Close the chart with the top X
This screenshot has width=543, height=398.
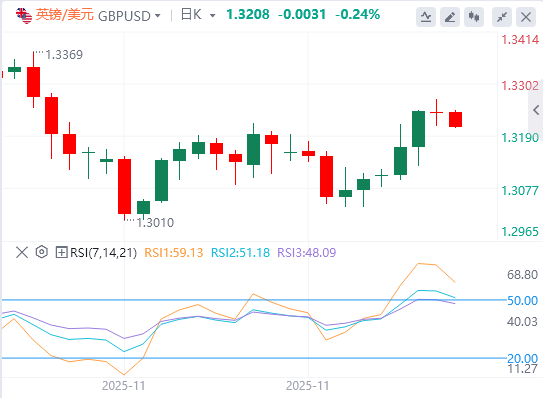click(x=526, y=17)
